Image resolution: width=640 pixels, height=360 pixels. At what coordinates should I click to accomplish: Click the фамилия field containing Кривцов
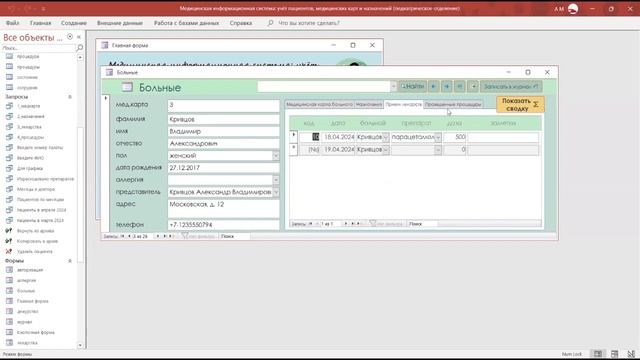[223, 119]
